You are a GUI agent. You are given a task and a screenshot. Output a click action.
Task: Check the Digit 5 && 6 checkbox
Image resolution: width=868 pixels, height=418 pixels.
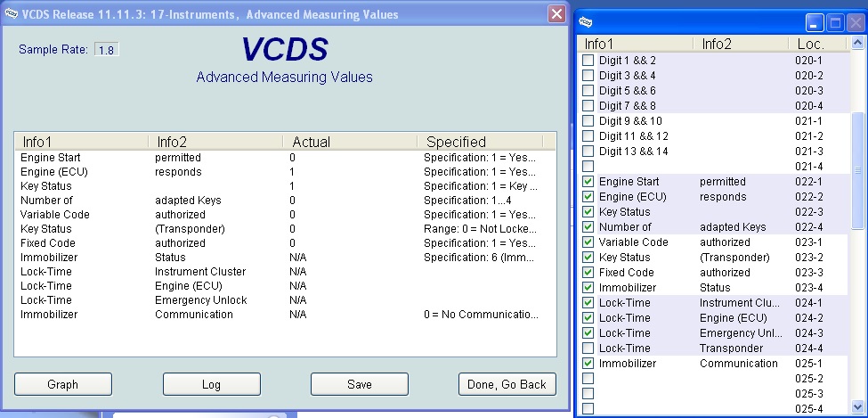[588, 90]
